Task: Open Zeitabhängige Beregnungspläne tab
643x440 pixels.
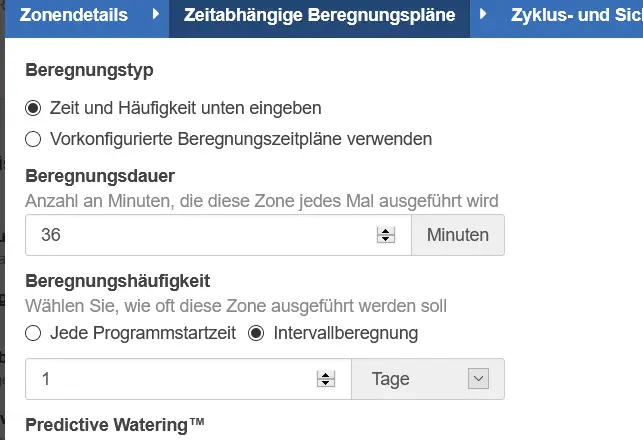Action: click(x=319, y=15)
